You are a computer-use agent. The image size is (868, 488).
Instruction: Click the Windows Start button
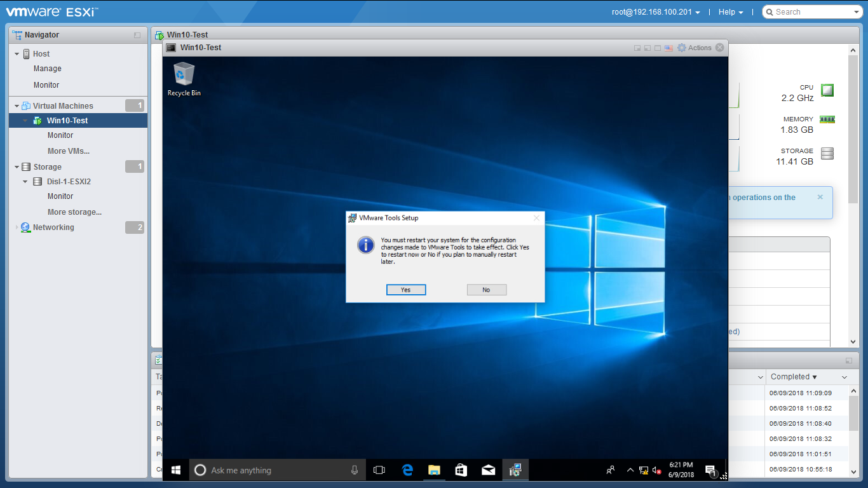tap(176, 470)
